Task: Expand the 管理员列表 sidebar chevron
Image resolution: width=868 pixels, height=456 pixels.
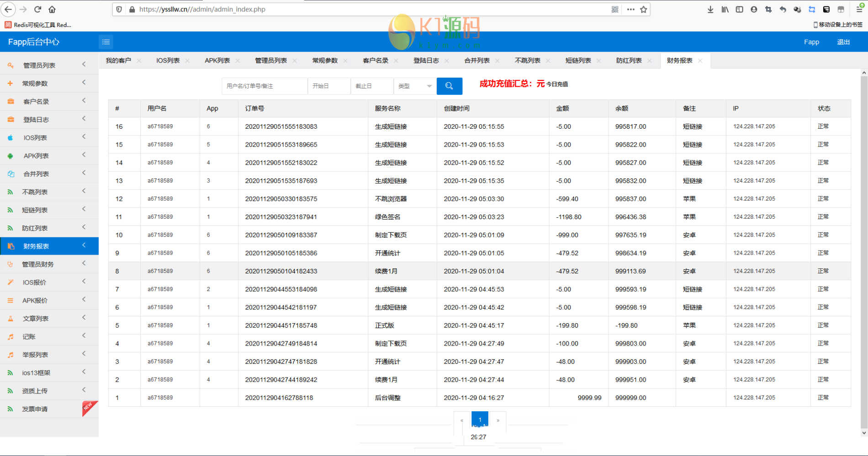Action: (84, 65)
